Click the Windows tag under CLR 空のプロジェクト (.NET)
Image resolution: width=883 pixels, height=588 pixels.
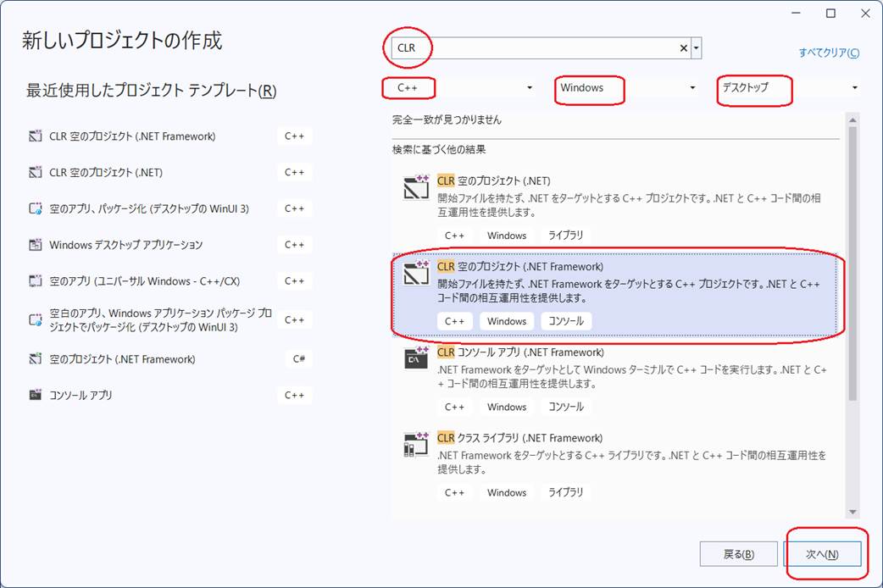pyautogui.click(x=507, y=236)
